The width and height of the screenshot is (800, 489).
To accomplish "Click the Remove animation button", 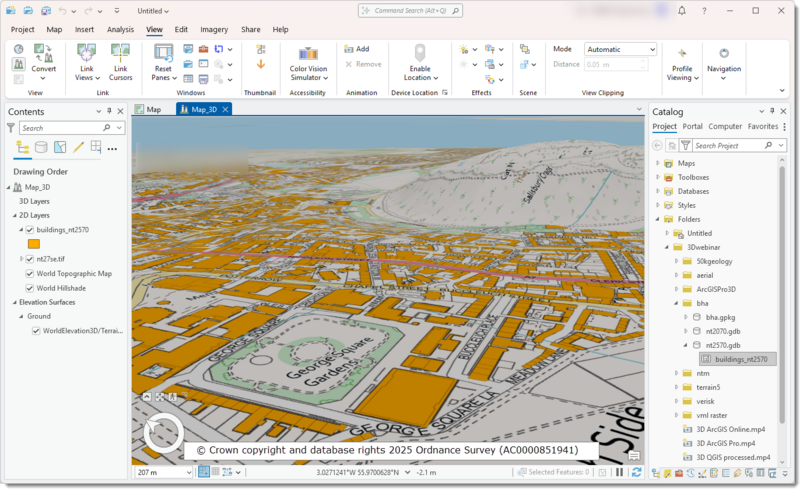I will tap(363, 64).
